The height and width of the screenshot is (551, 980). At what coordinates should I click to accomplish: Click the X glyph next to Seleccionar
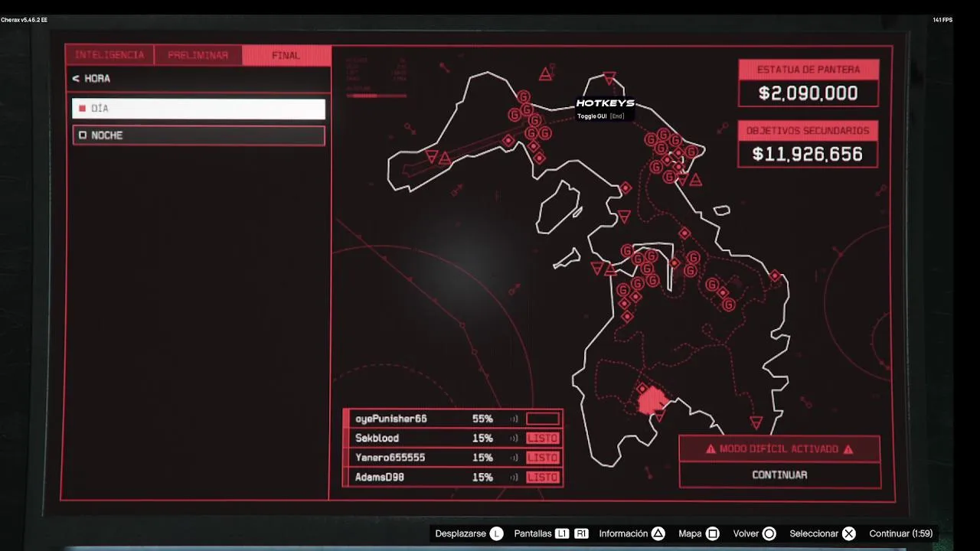coord(849,533)
